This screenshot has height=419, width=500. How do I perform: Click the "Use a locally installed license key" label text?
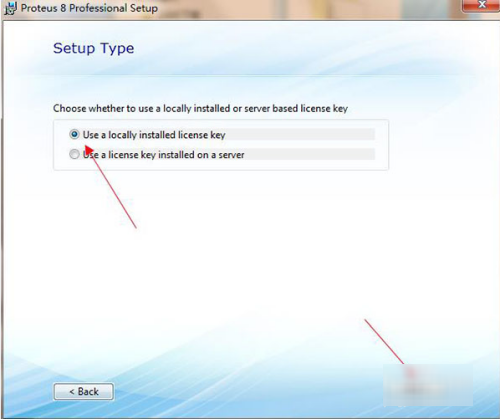pos(154,135)
